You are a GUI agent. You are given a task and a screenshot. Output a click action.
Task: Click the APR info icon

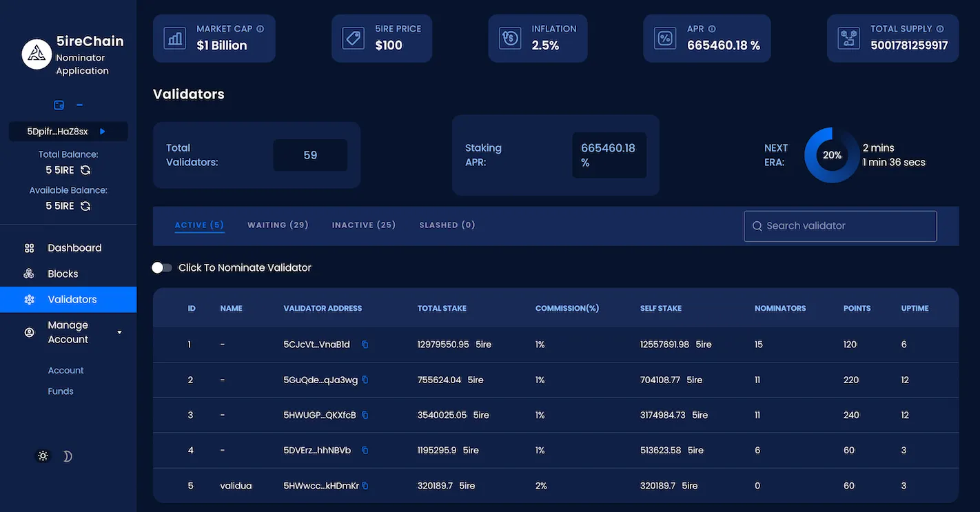pos(712,29)
